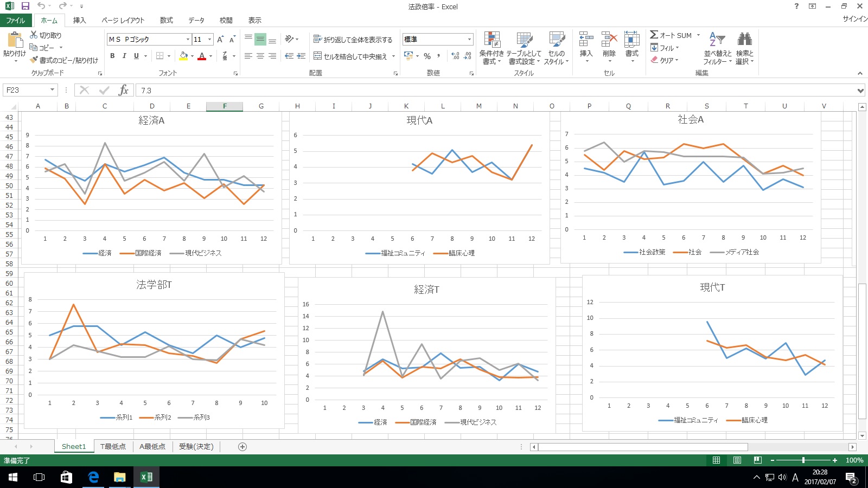Click the ファイル button
This screenshot has height=488, width=868.
(x=16, y=21)
